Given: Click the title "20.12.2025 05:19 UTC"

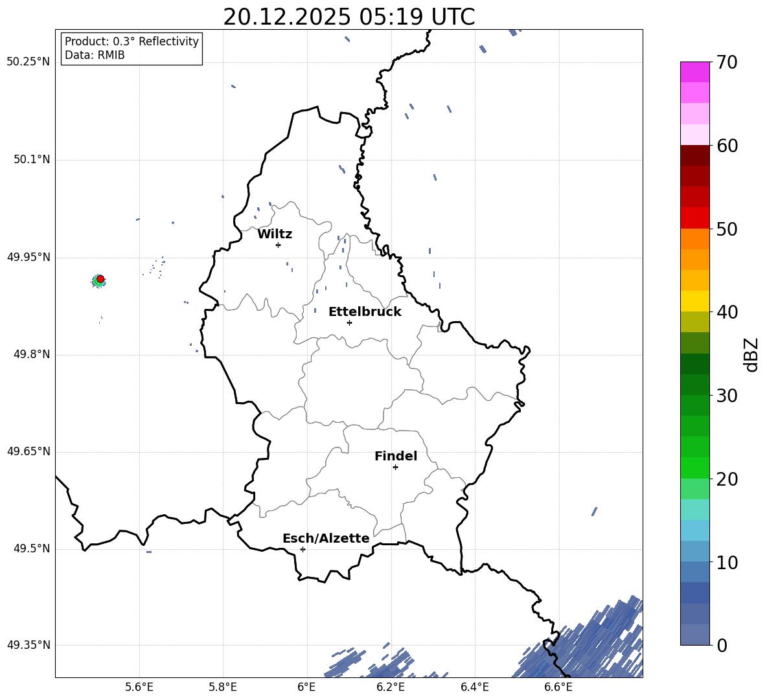Looking at the screenshot, I should click(x=349, y=17).
